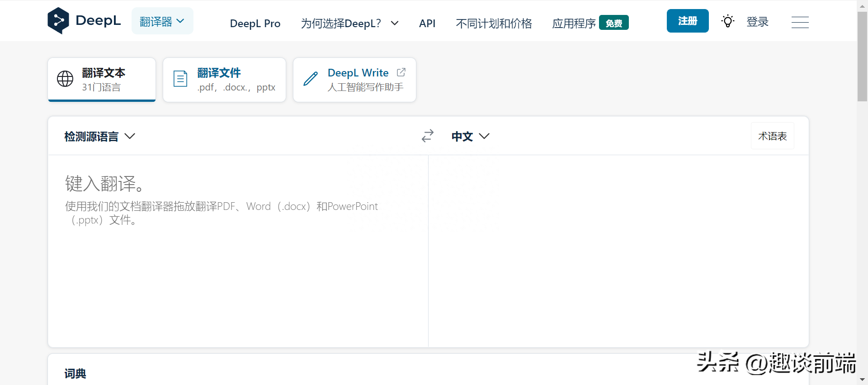Open the API menu item
This screenshot has width=868, height=385.
[x=427, y=23]
